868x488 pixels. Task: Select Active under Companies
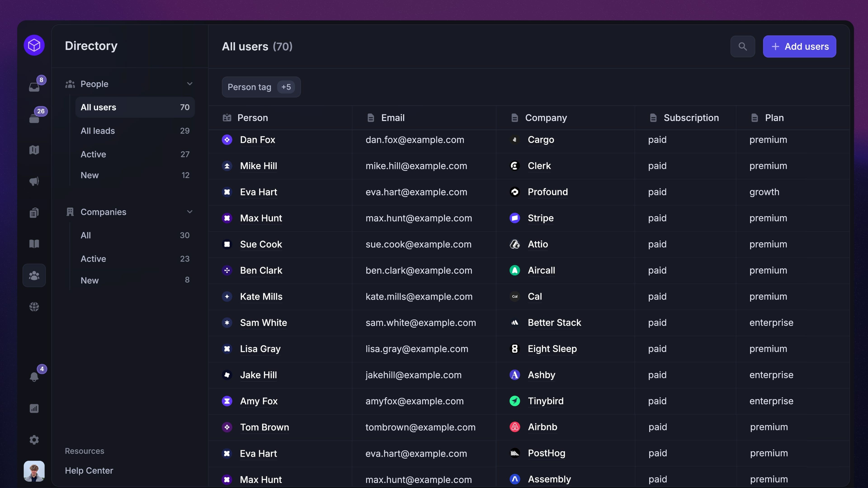click(93, 259)
